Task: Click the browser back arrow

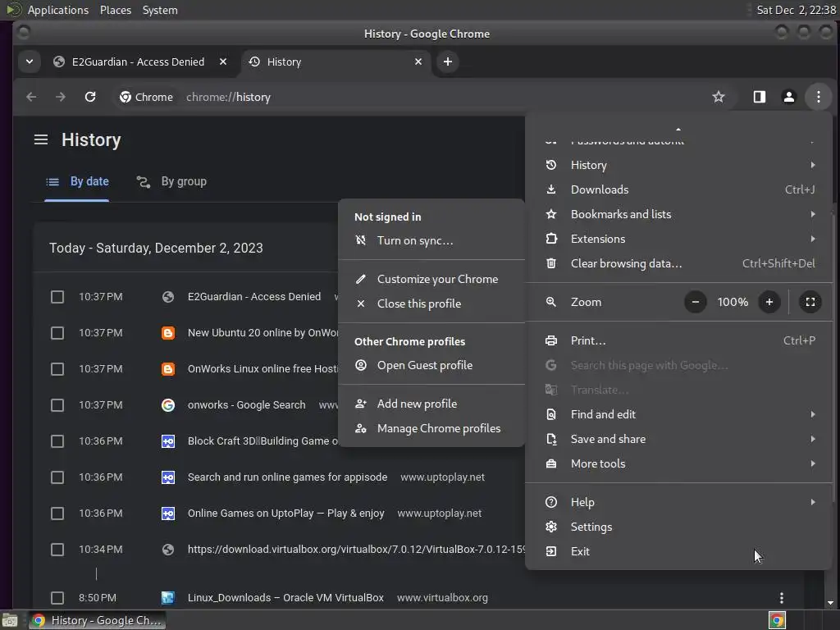Action: pyautogui.click(x=32, y=97)
